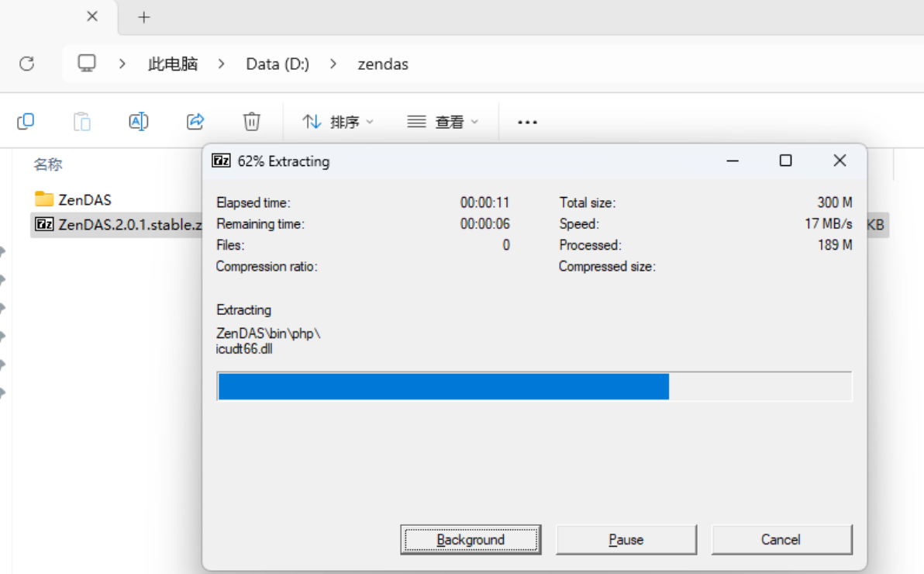Click the rename icon in toolbar

(138, 122)
